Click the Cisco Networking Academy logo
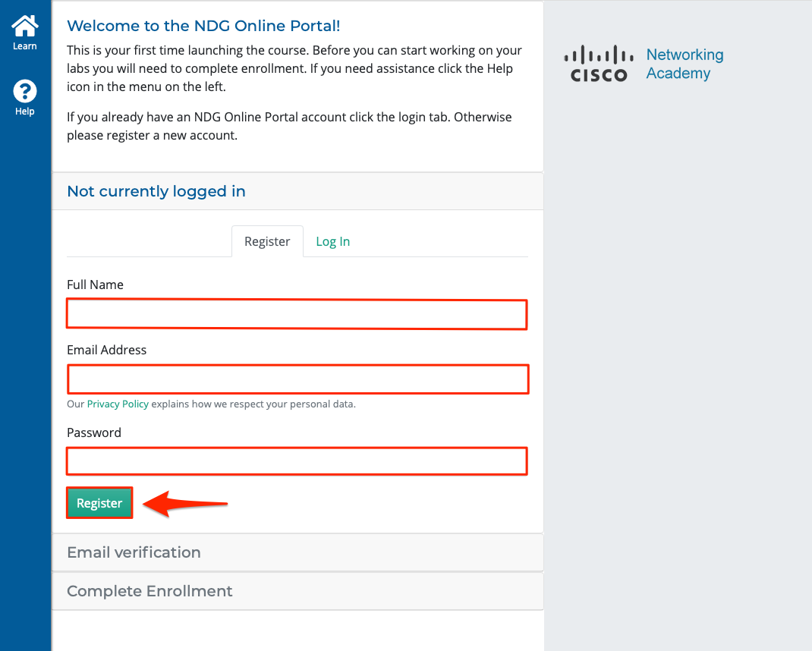 (x=644, y=64)
